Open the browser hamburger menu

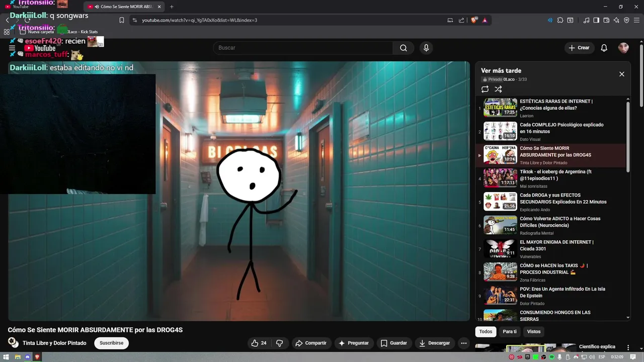(x=636, y=20)
